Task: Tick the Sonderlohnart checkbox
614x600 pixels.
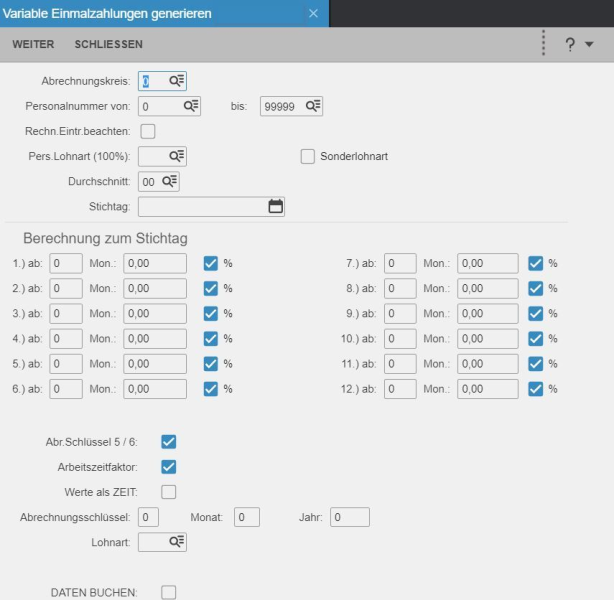Action: [307, 156]
